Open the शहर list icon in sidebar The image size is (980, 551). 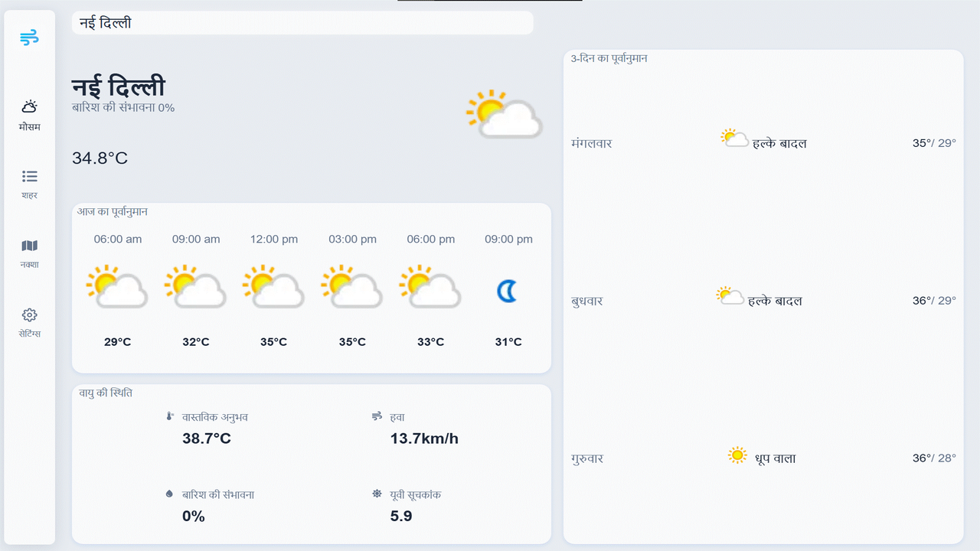click(29, 174)
